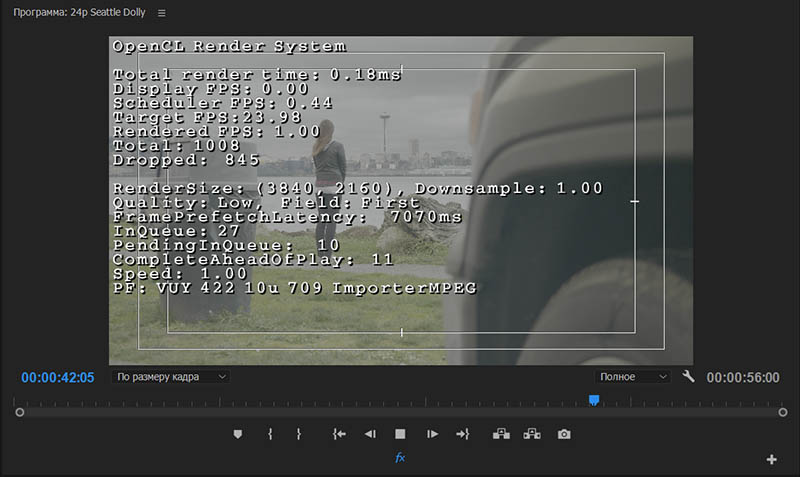Open the playback resolution dropdown 'Полное'
This screenshot has height=477, width=800.
tap(632, 377)
